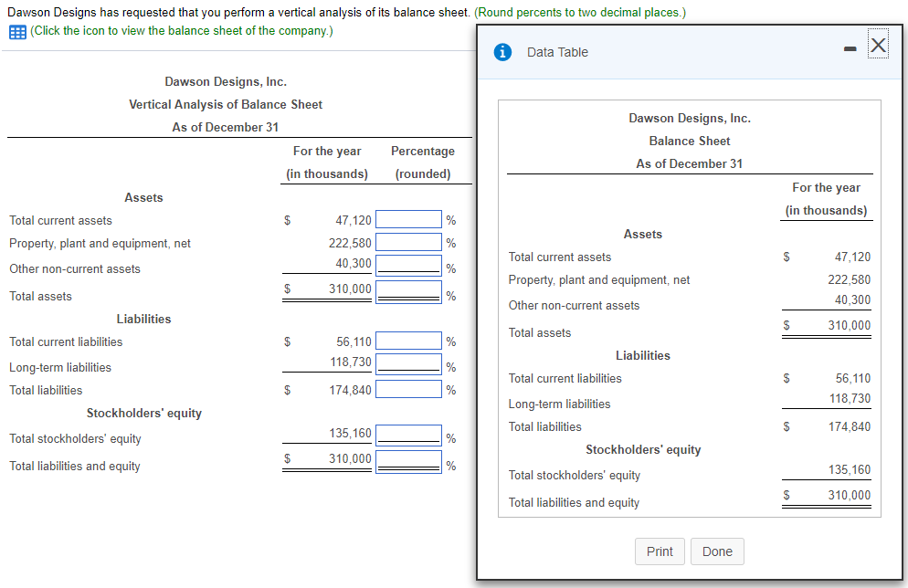
Task: Click the 135,160 value in Vertical Analysis
Action: pyautogui.click(x=351, y=433)
